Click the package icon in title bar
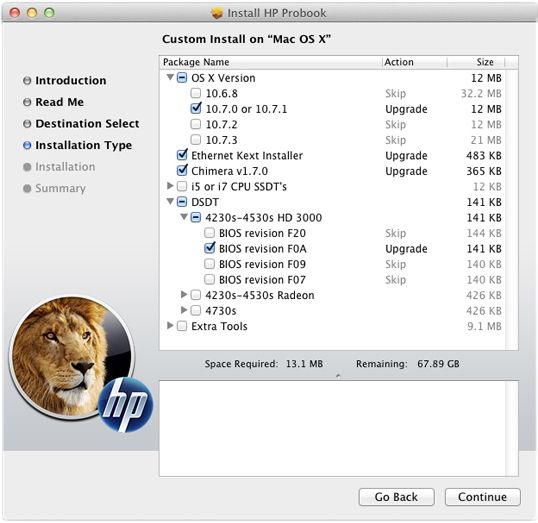The image size is (538, 523). coord(217,13)
